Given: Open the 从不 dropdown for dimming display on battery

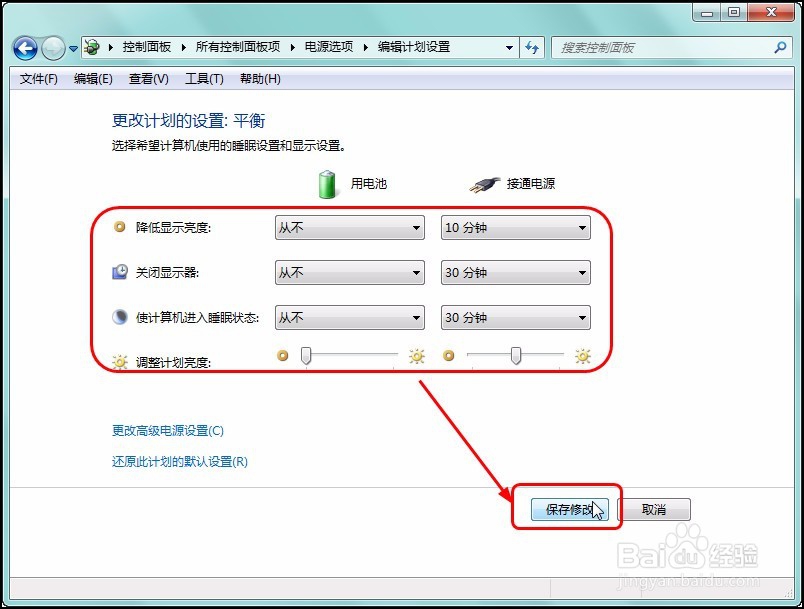Looking at the screenshot, I should (348, 227).
